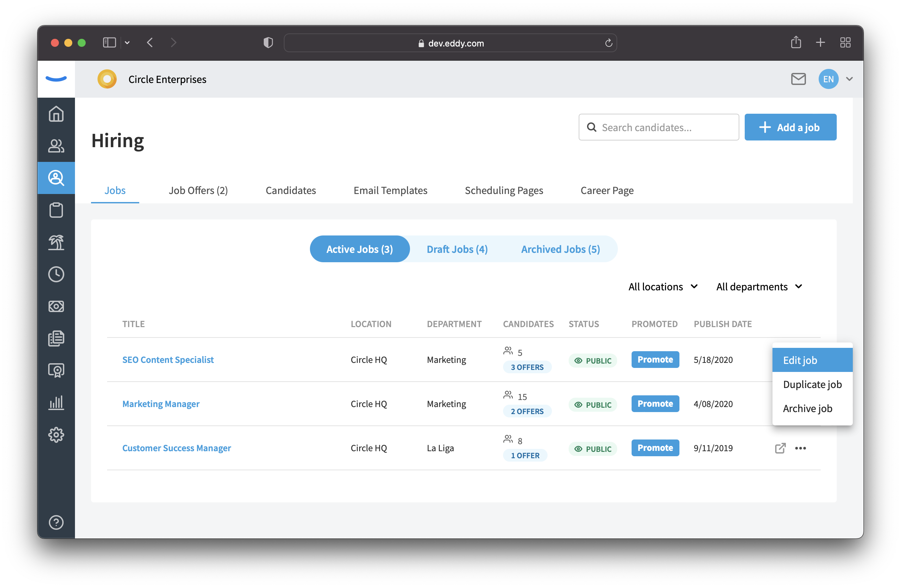Click the Search candidates input field

659,127
